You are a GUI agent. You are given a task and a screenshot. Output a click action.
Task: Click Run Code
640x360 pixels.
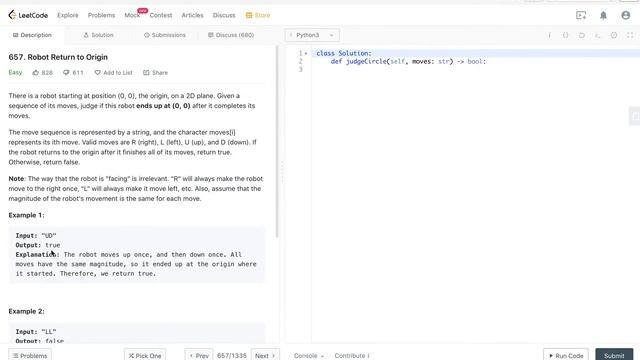[x=566, y=356]
